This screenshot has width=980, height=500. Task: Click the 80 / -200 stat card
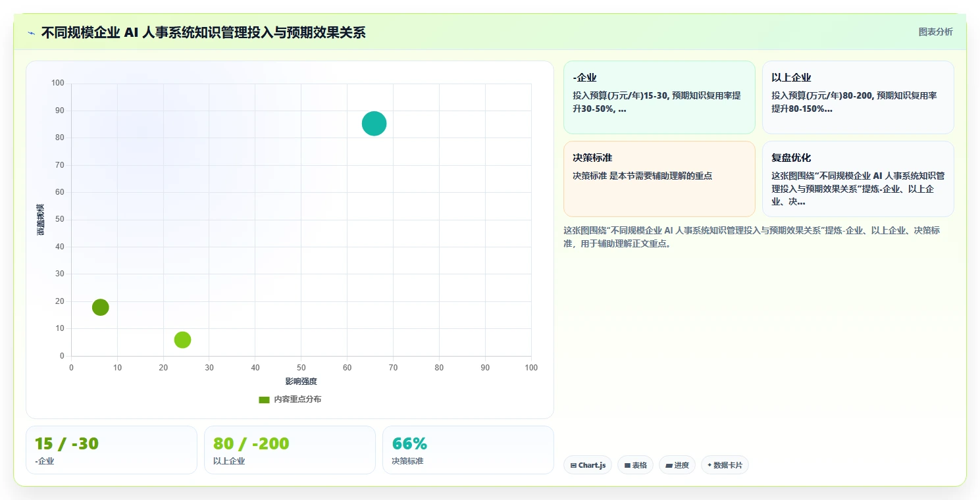290,450
